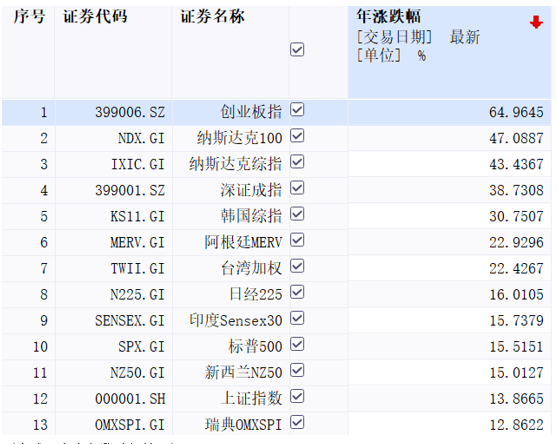Click the name 深证成指
558x444 pixels.
[x=251, y=190]
